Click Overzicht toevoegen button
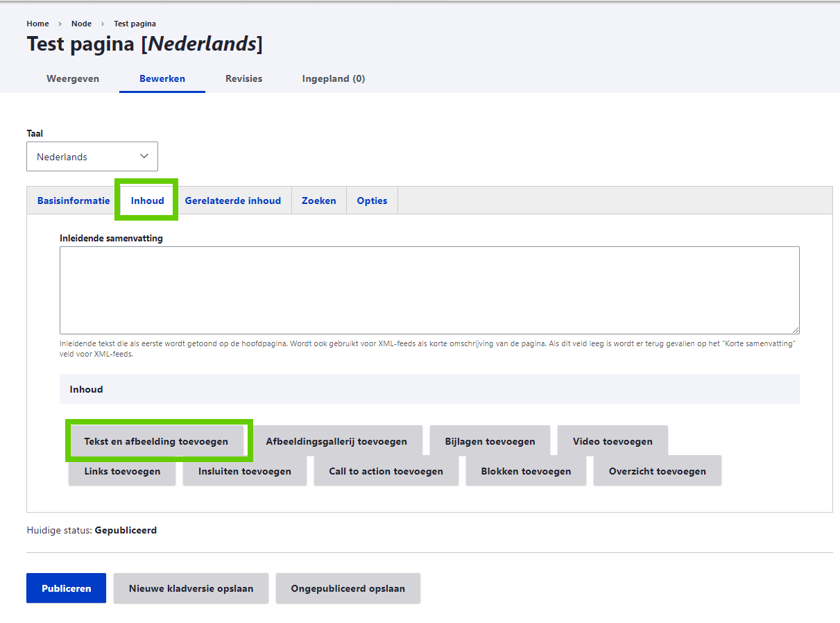 [x=657, y=471]
